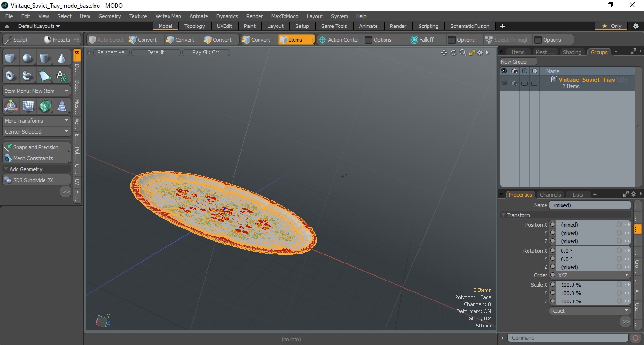The width and height of the screenshot is (644, 345).
Task: Add new Properties tab with plus
Action: (x=595, y=194)
